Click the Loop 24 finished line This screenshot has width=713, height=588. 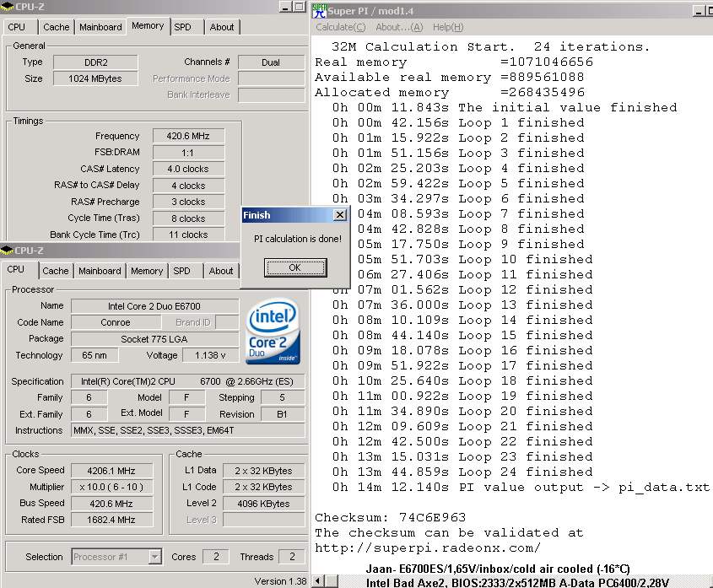(462, 472)
